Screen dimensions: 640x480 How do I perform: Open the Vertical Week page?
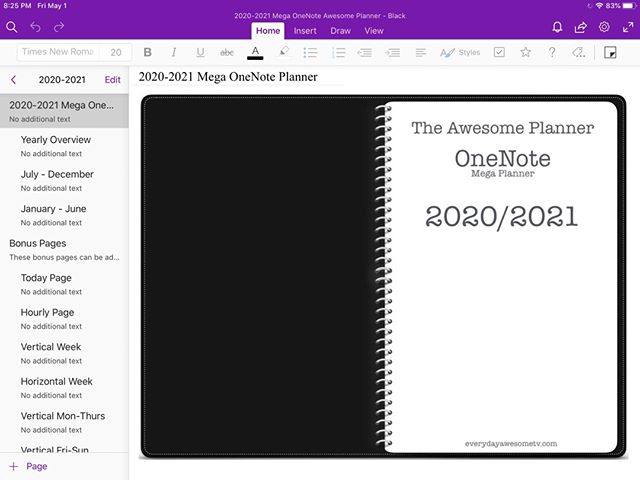(x=64, y=353)
